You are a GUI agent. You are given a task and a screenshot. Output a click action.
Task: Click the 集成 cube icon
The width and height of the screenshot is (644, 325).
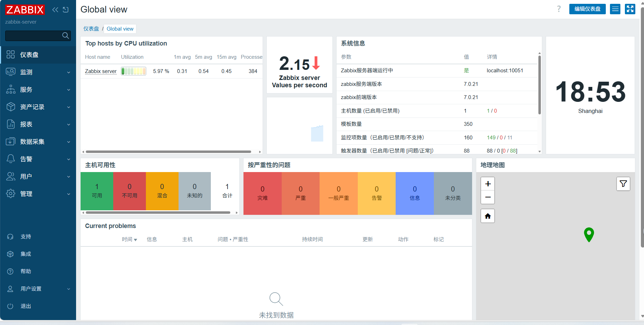pos(10,254)
